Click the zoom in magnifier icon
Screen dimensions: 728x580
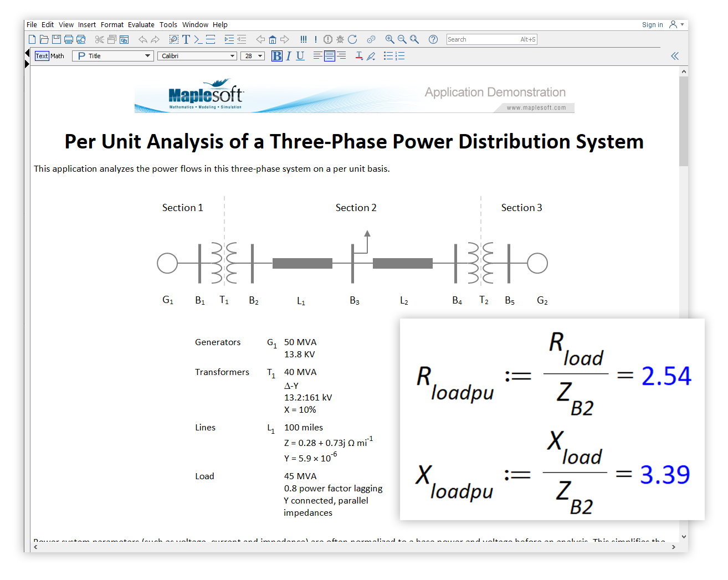coord(390,39)
